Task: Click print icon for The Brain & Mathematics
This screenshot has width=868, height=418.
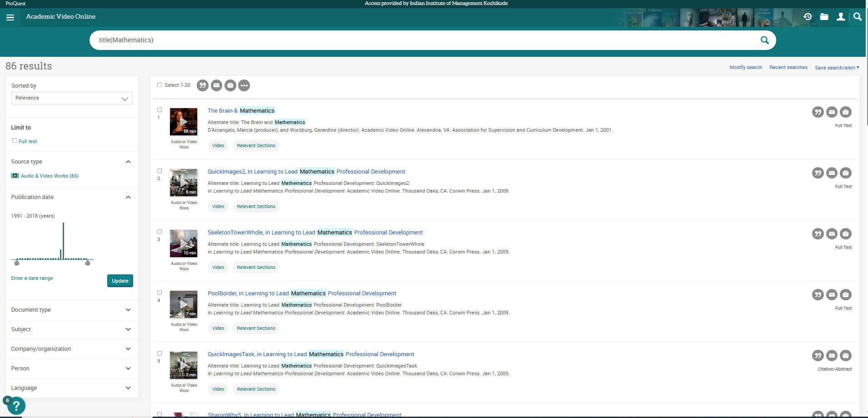Action: tap(845, 112)
